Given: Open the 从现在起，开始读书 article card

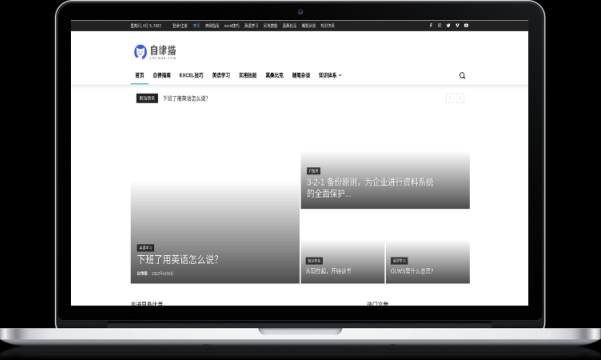Looking at the screenshot, I should pos(343,262).
